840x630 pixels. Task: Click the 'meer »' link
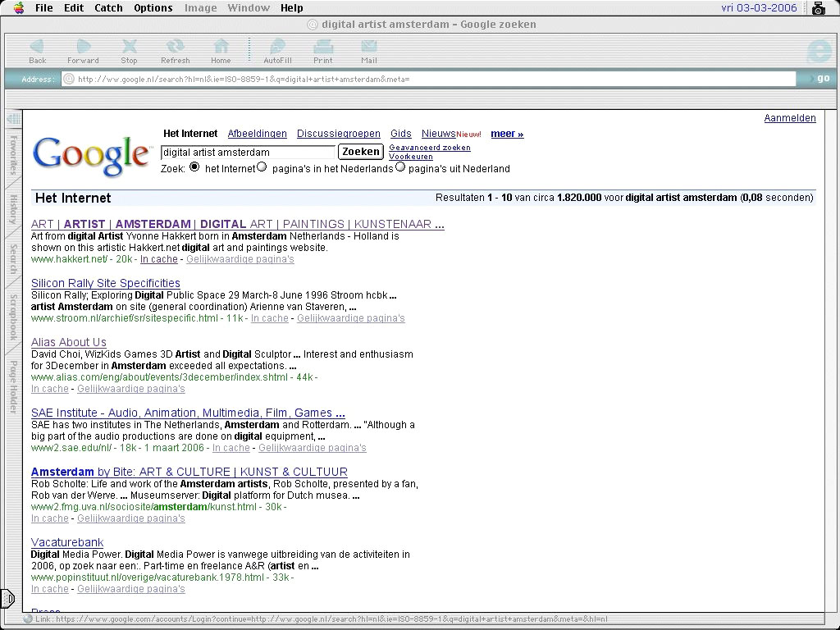507,134
